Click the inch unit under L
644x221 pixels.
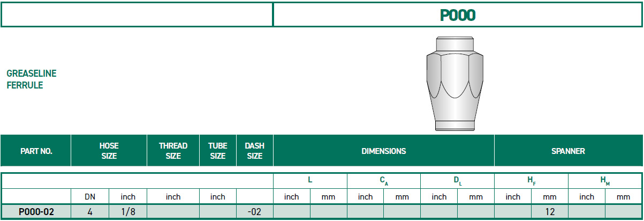(x=291, y=197)
